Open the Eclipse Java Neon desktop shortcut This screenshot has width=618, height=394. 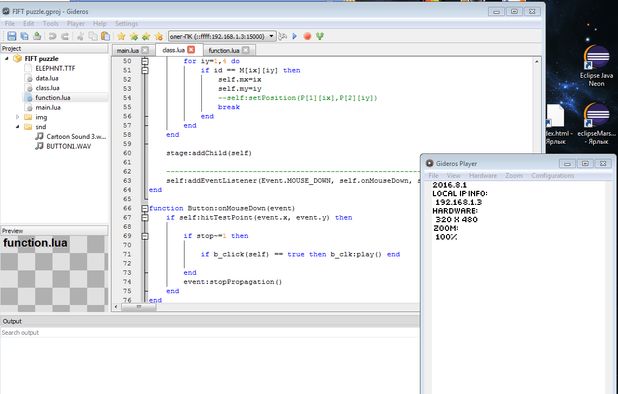tap(596, 66)
